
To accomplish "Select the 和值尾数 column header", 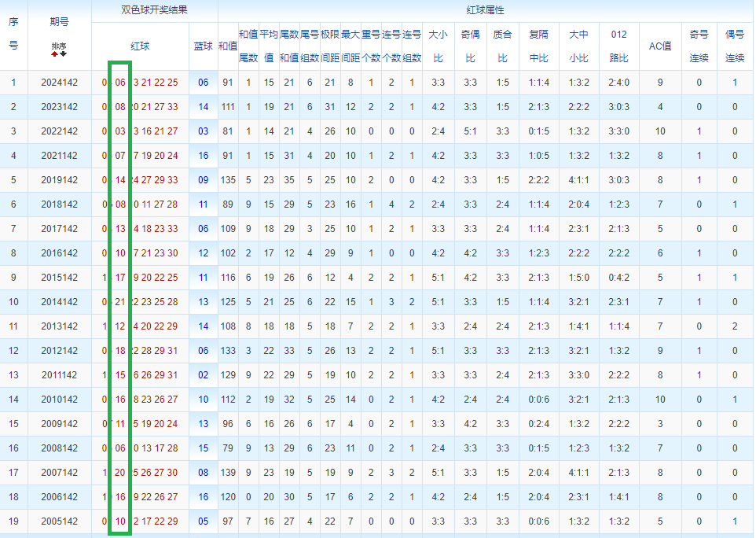I will tap(248, 46).
